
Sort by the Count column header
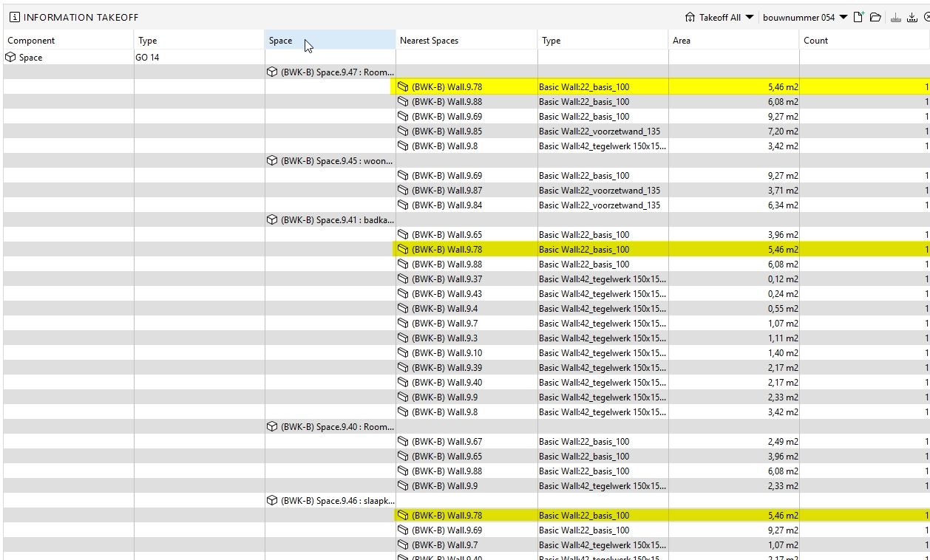coord(864,41)
